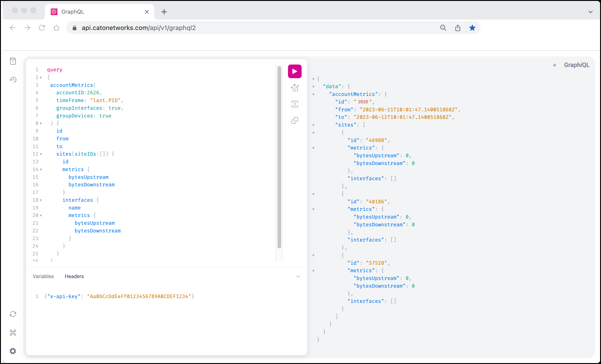601x364 pixels.
Task: Switch to the Variables tab
Action: tap(43, 277)
